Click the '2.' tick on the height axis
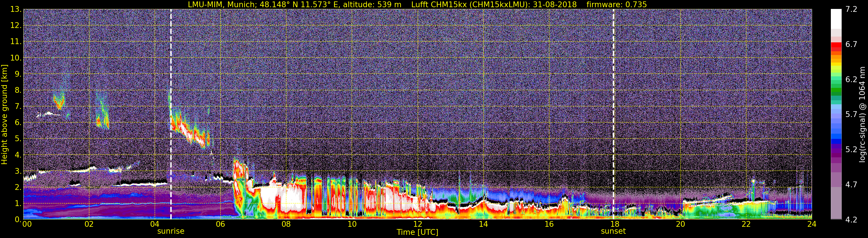Viewport: 868px width, 238px height. pyautogui.click(x=18, y=187)
